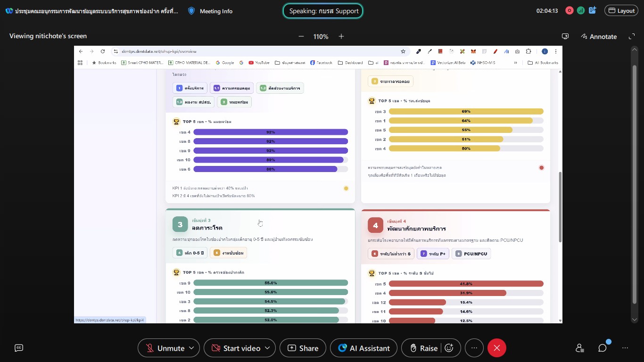Open audio options arrow next to Unmute
Image resolution: width=644 pixels, height=362 pixels.
pyautogui.click(x=191, y=348)
